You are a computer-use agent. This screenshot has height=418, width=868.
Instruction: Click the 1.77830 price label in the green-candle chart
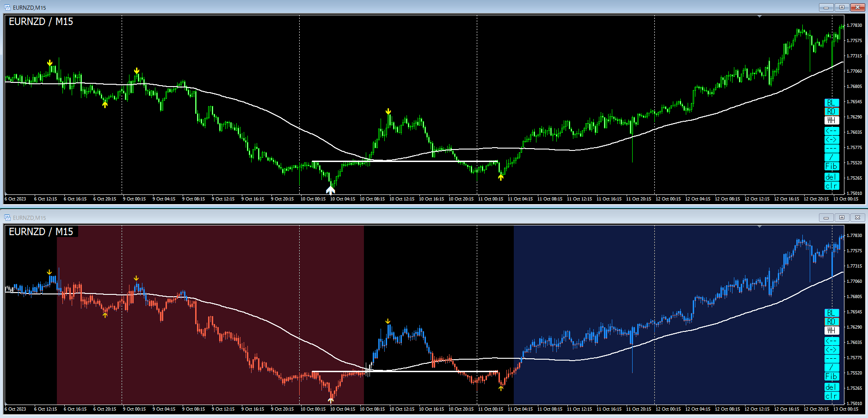[854, 25]
